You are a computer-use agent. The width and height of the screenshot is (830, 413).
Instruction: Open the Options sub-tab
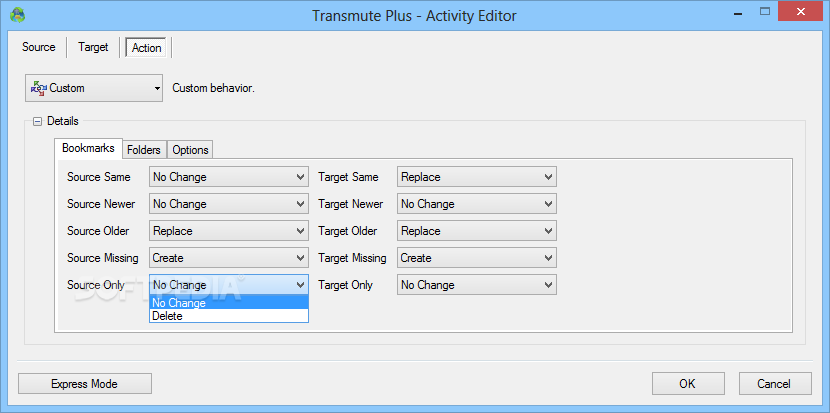[190, 150]
